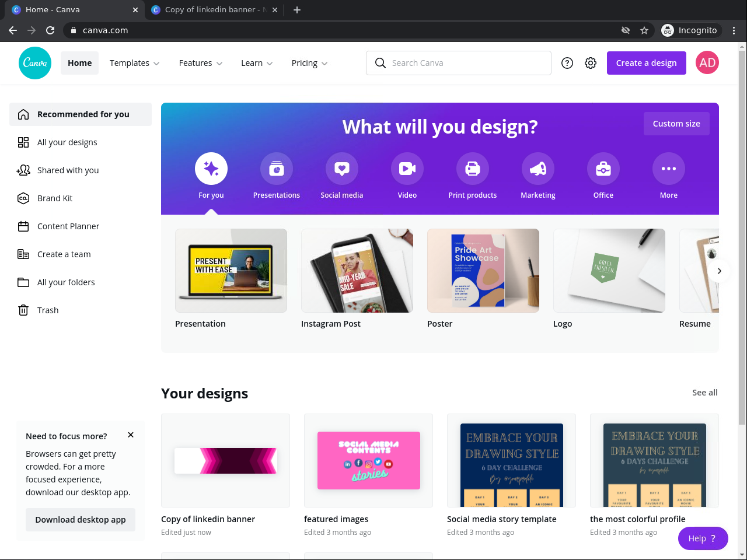Open the Help question mark icon in header

coord(567,63)
